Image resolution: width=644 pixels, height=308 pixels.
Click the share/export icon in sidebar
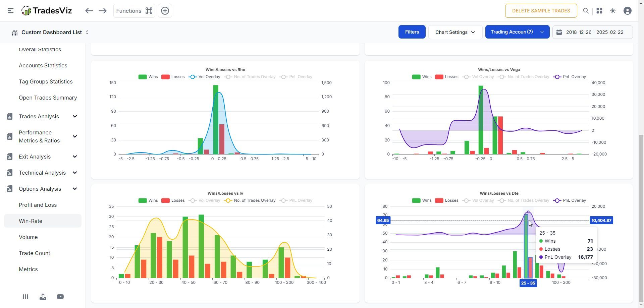click(43, 297)
